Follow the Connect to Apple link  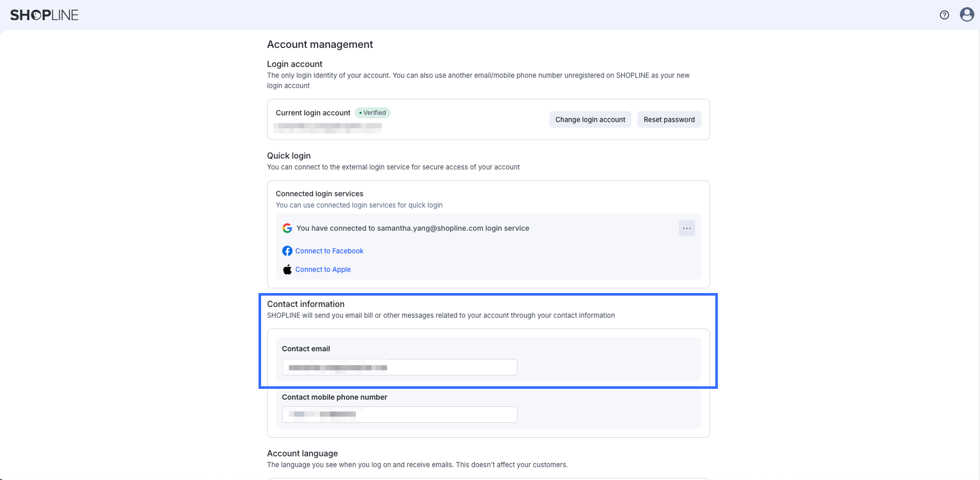coord(323,269)
